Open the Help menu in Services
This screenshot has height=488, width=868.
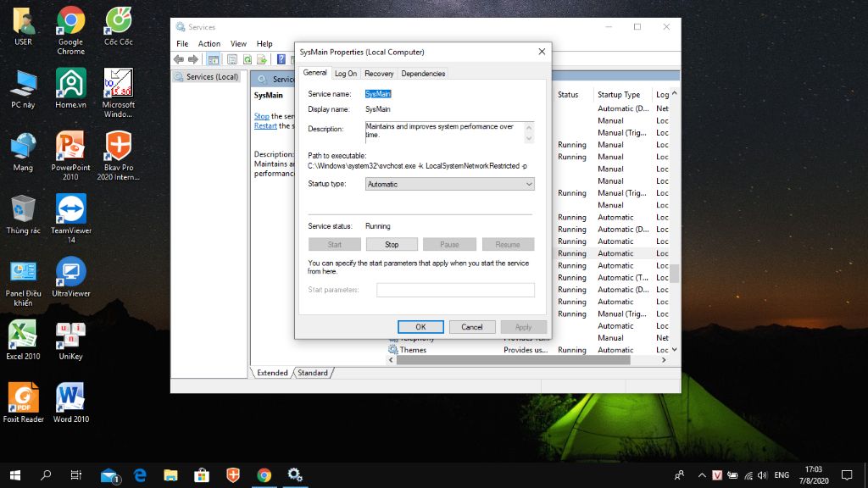(x=264, y=44)
